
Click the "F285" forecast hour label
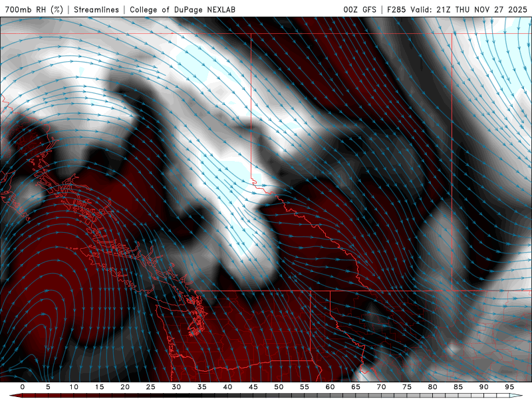click(x=396, y=9)
